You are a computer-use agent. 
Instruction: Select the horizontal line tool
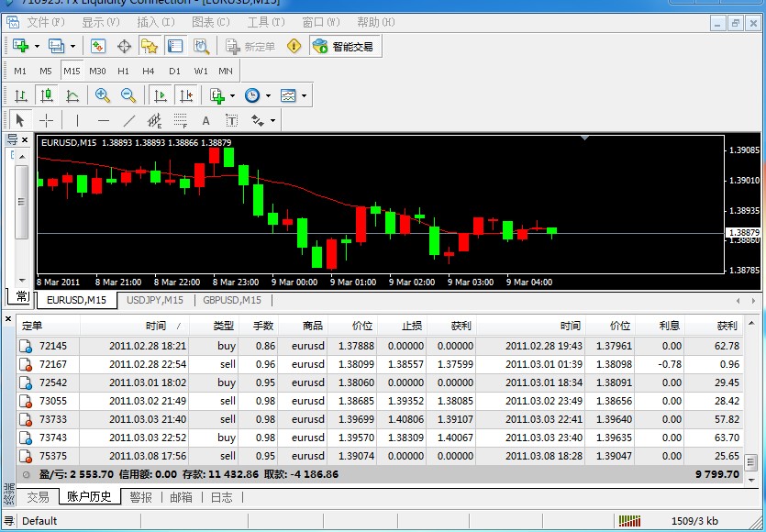coord(103,120)
